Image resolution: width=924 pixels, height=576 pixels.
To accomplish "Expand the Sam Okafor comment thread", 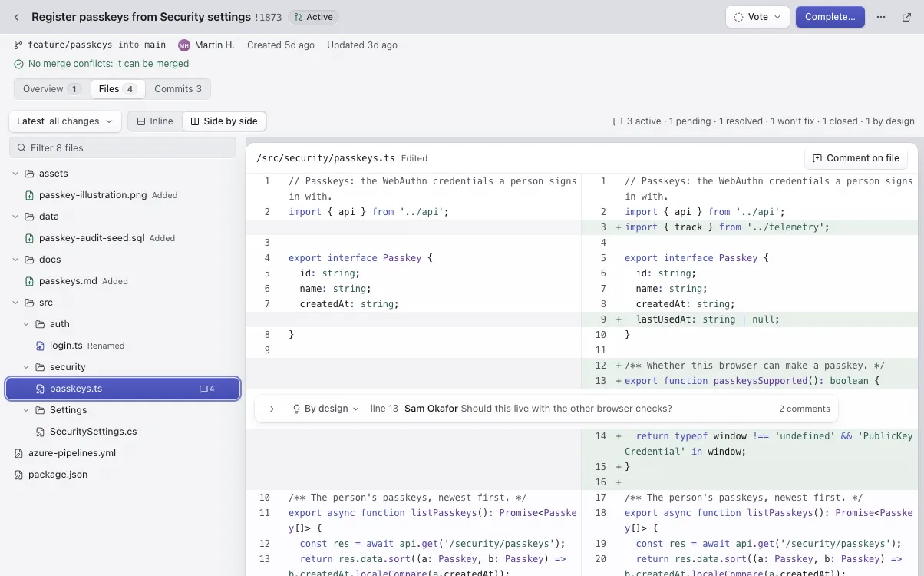I will click(272, 409).
